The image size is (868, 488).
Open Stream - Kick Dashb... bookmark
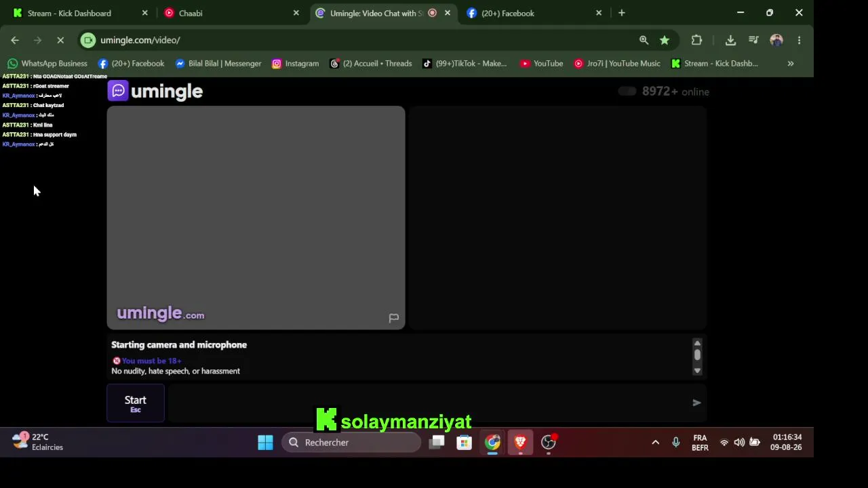[x=715, y=63]
